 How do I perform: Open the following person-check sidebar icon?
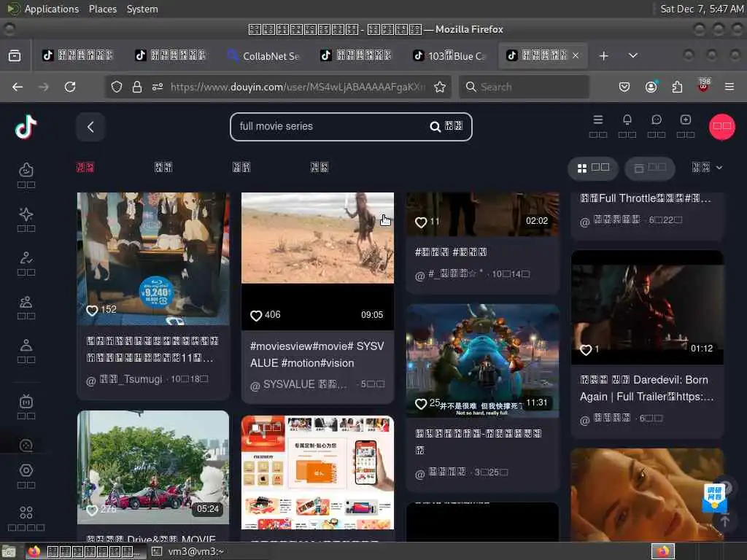[26, 257]
